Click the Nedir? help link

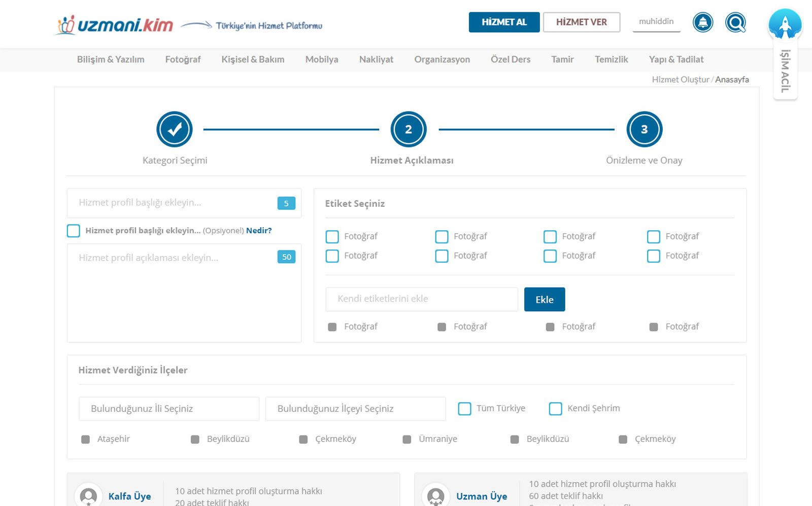click(x=259, y=231)
